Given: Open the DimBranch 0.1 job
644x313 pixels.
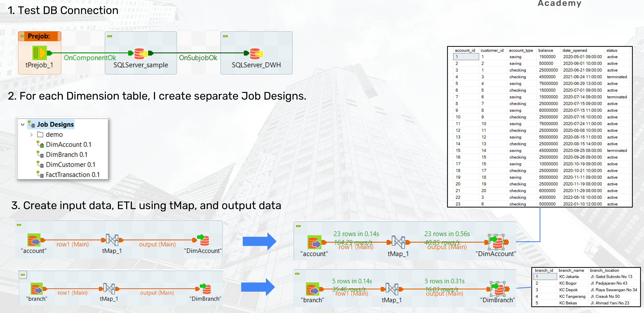Looking at the screenshot, I should (x=66, y=154).
